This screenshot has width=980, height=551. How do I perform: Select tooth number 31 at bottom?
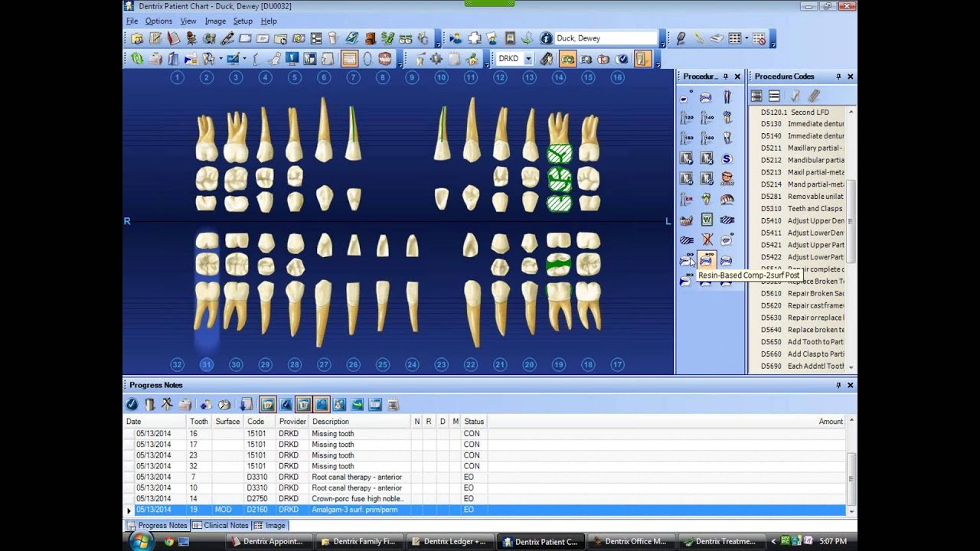(206, 365)
